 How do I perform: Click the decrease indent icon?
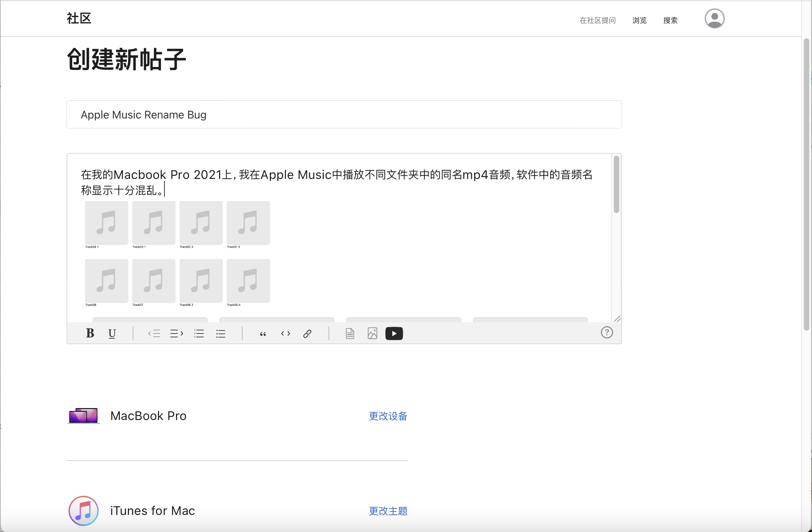[154, 333]
